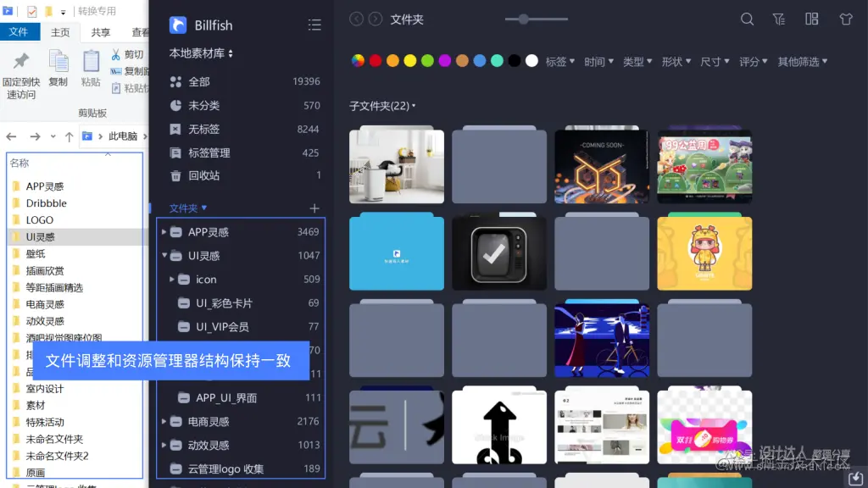The height and width of the screenshot is (488, 868).
Task: Expand the APP灵感 folder arrow
Action: 164,232
